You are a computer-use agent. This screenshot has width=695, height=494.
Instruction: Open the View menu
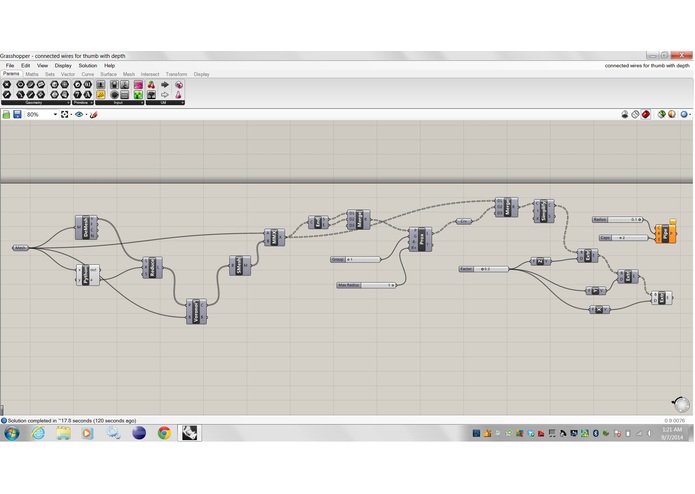43,65
